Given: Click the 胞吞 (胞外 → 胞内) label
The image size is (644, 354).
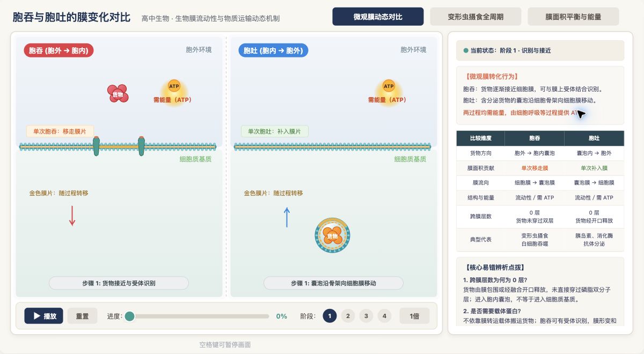Looking at the screenshot, I should [x=58, y=50].
